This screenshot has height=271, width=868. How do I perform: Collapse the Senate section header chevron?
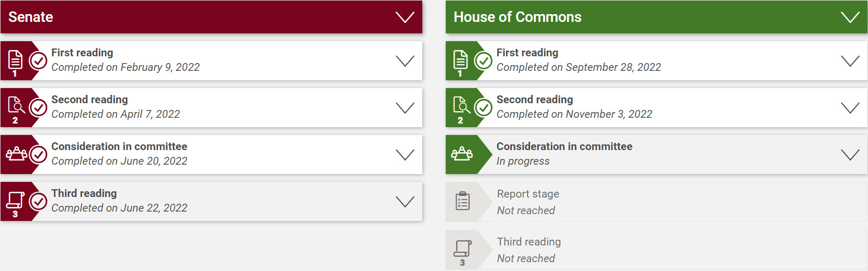(x=405, y=17)
